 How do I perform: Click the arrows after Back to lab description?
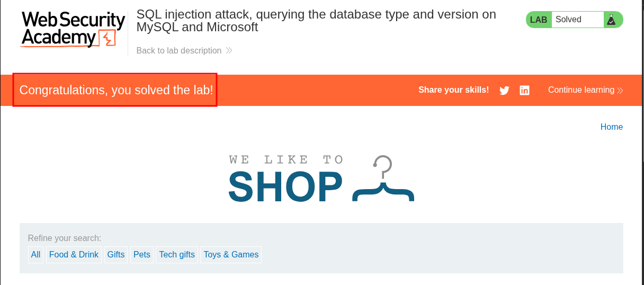click(229, 51)
